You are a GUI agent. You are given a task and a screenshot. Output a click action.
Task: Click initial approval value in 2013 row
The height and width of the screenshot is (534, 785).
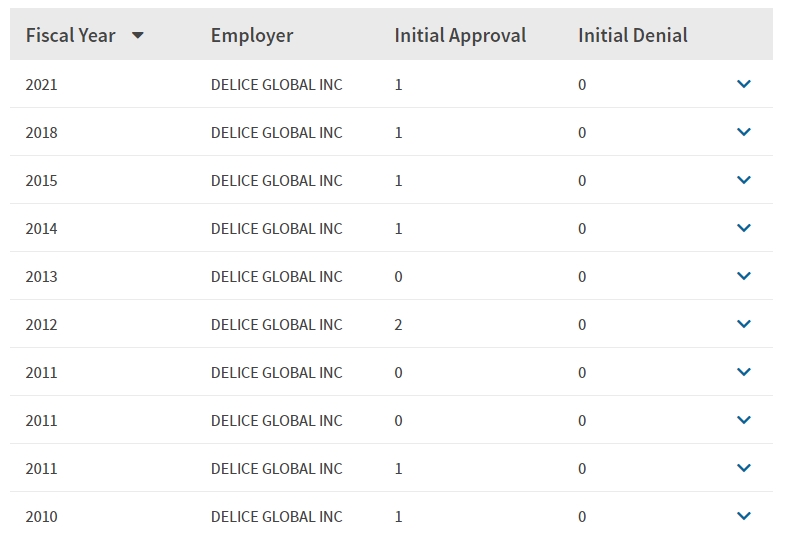click(x=398, y=277)
